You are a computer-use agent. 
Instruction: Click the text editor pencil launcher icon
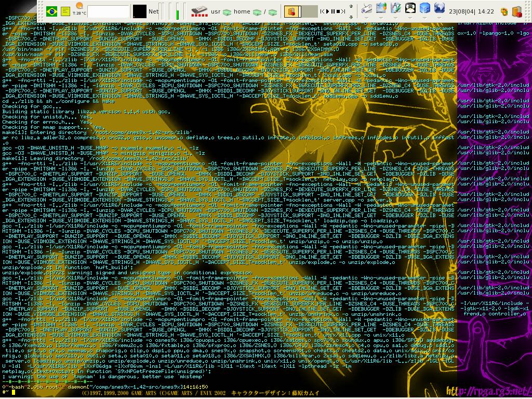[395, 8]
